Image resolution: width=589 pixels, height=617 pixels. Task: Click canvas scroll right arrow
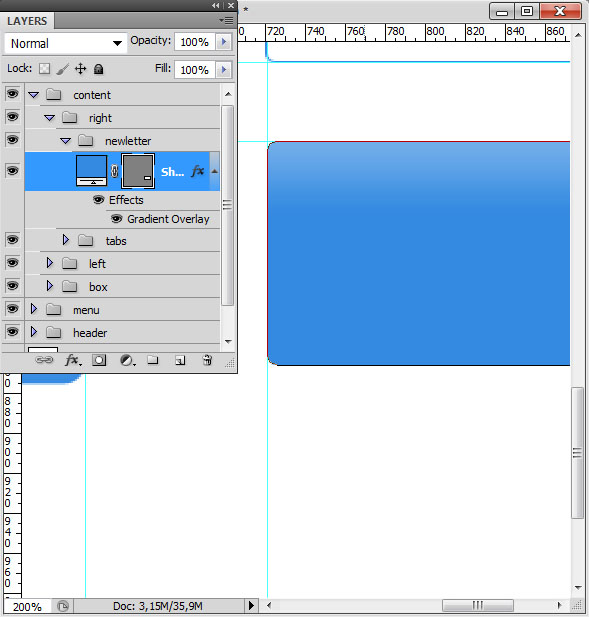559,605
